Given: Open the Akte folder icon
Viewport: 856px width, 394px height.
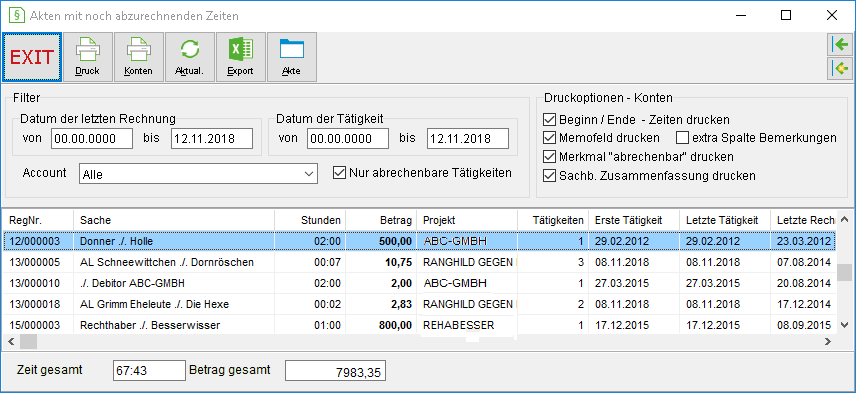Looking at the screenshot, I should pyautogui.click(x=292, y=57).
